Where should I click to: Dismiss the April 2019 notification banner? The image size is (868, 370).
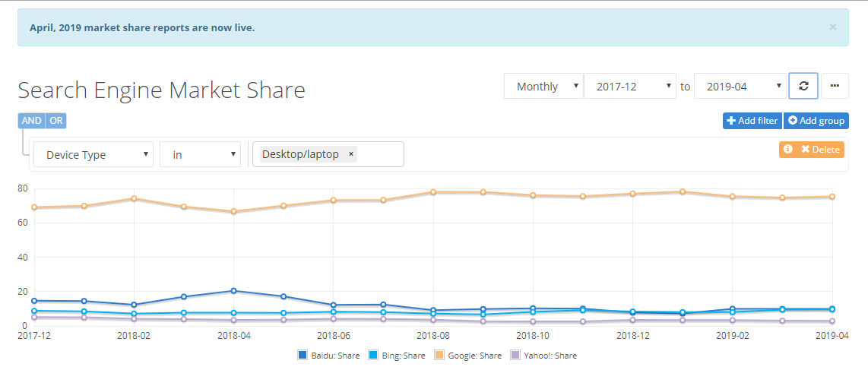coord(832,27)
